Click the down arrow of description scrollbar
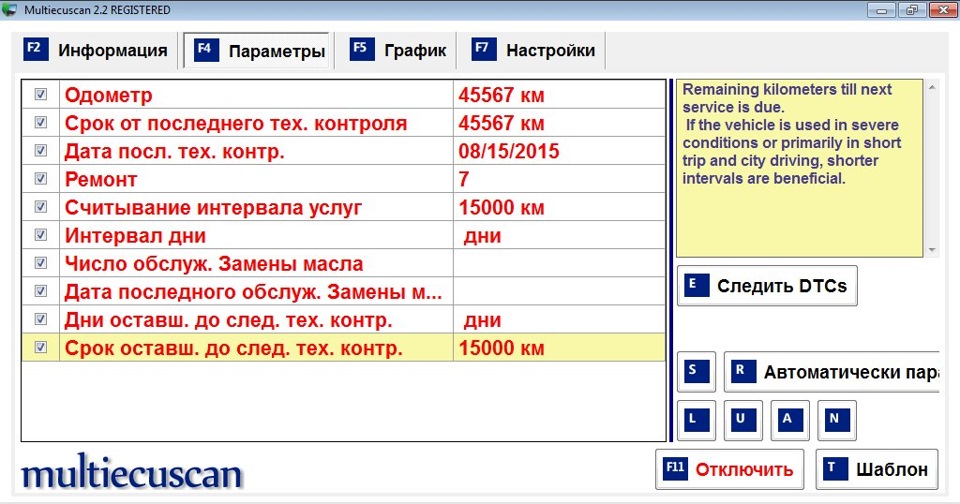This screenshot has width=960, height=504. pyautogui.click(x=932, y=250)
